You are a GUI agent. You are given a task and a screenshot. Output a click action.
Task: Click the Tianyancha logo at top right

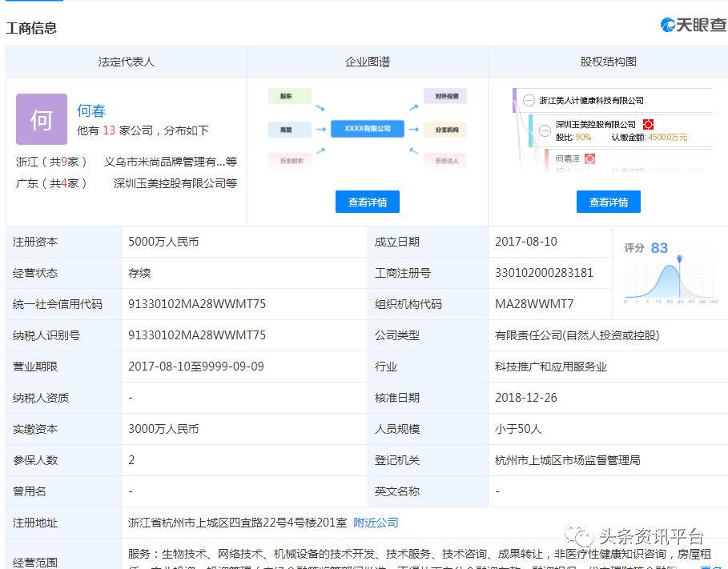(x=694, y=25)
